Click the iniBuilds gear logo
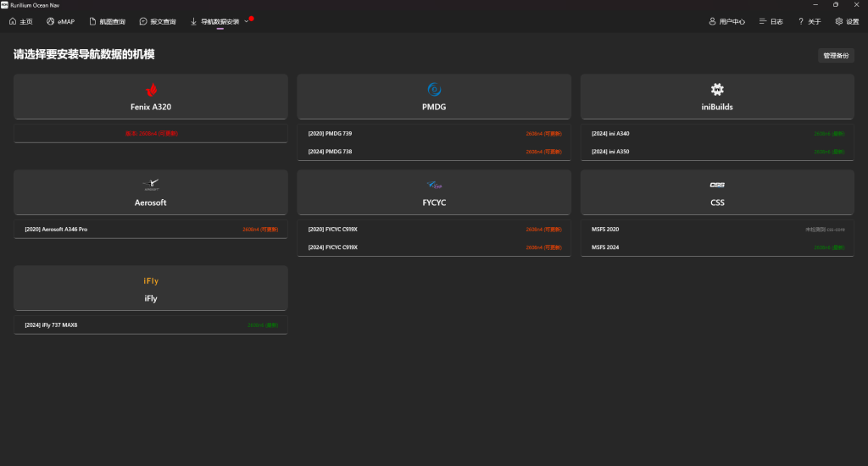Image resolution: width=868 pixels, height=466 pixels. [x=717, y=89]
